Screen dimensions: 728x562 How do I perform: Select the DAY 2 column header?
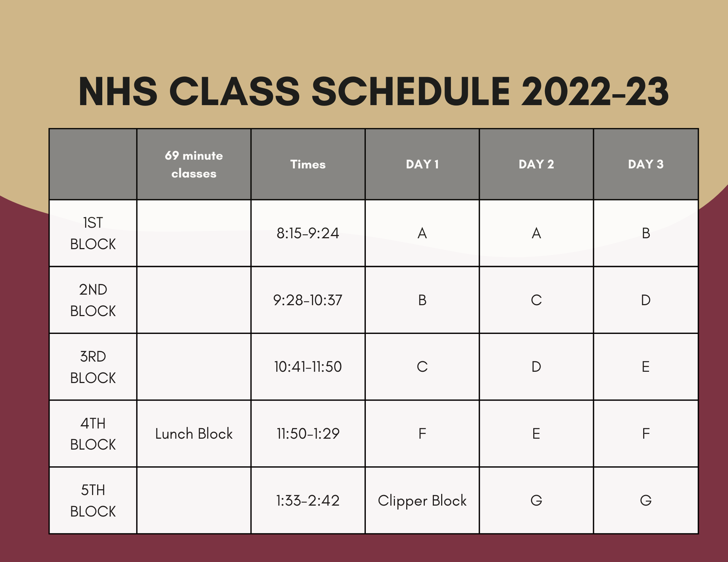[536, 164]
